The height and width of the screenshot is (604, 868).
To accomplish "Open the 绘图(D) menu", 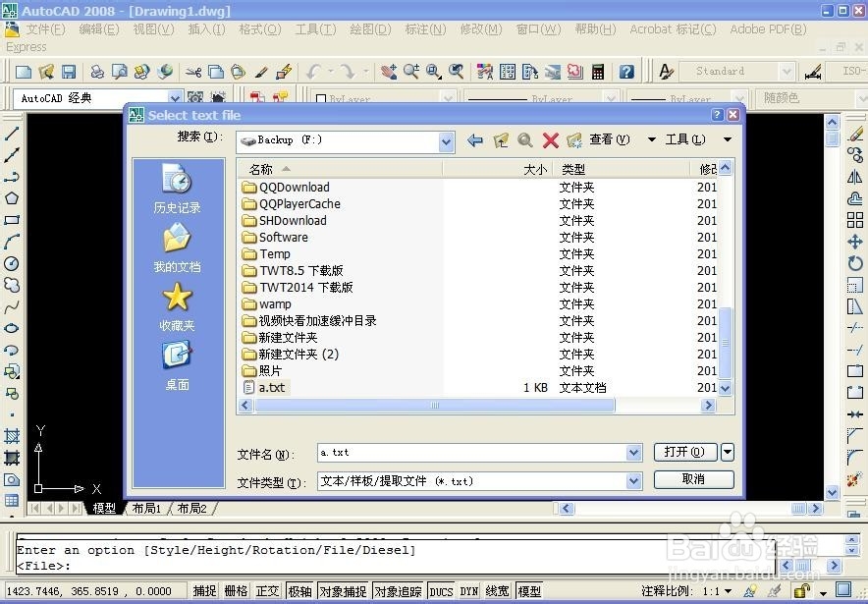I will [370, 29].
